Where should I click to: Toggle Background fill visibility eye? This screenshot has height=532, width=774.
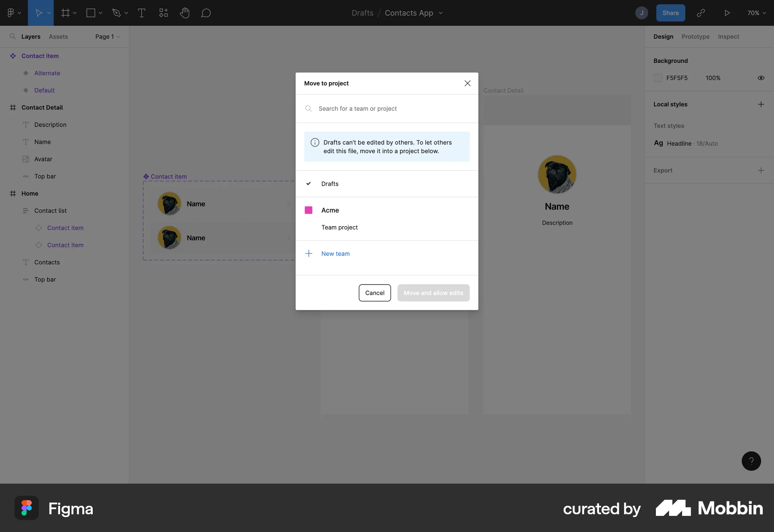tap(761, 78)
